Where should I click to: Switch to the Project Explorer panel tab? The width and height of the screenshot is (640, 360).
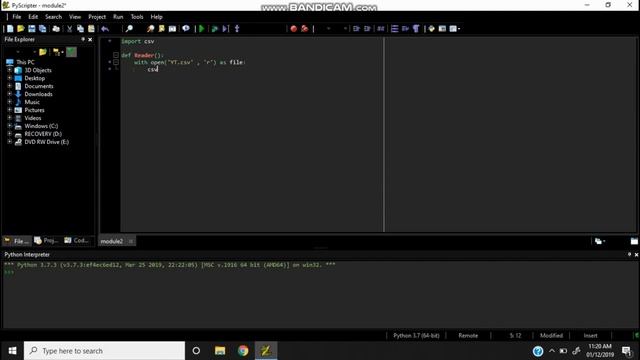pyautogui.click(x=47, y=240)
